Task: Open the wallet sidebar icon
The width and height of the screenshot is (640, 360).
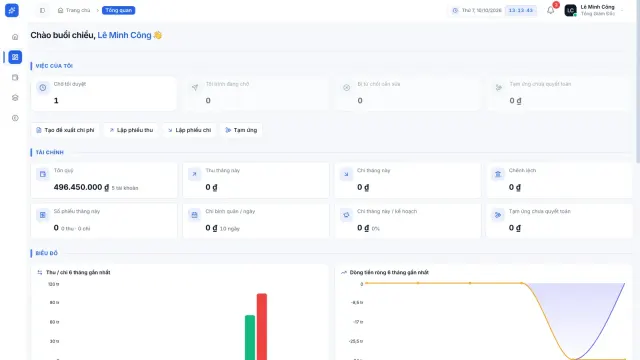Action: click(x=15, y=78)
